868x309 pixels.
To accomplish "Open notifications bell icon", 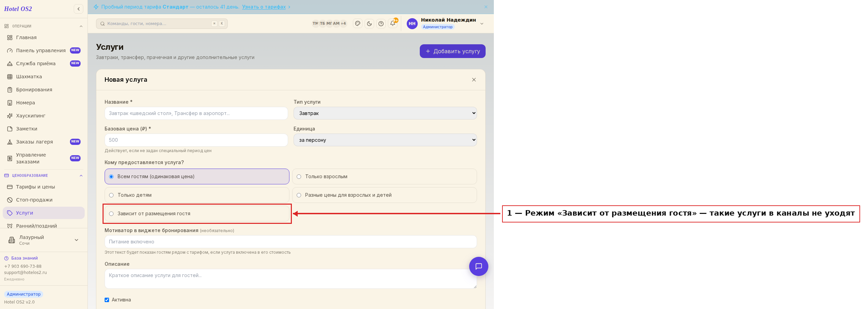I will 393,24.
